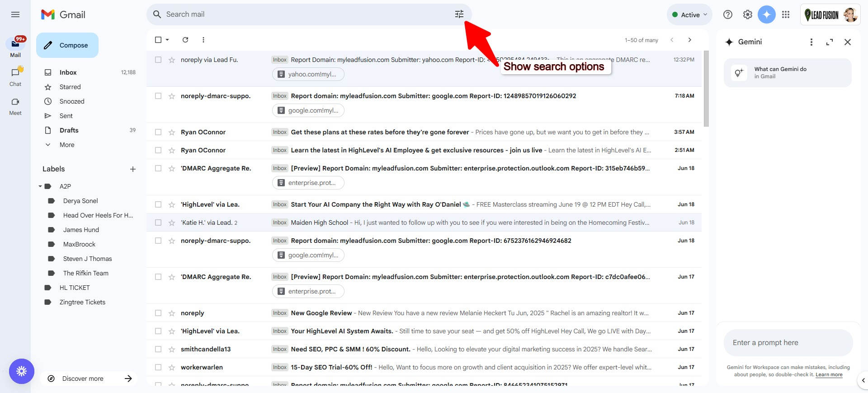This screenshot has height=393, width=868.
Task: Open the Support help icon
Action: (x=728, y=14)
